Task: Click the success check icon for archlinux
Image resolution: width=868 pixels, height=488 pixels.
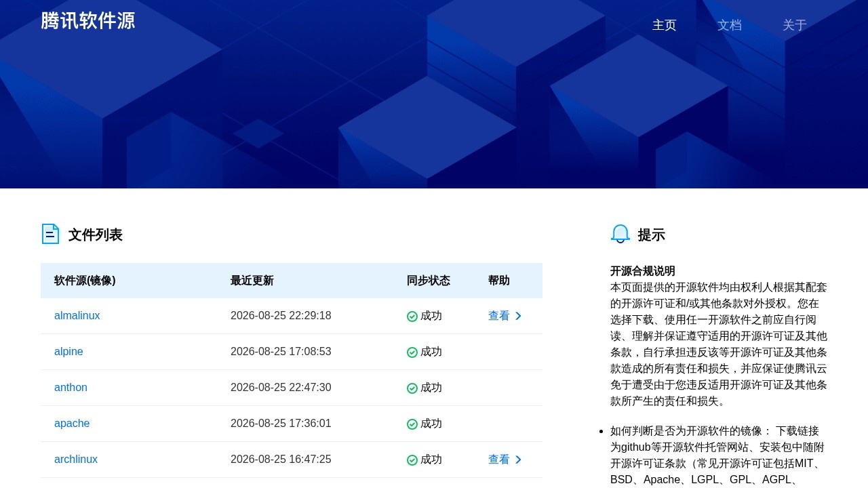Action: coord(412,460)
